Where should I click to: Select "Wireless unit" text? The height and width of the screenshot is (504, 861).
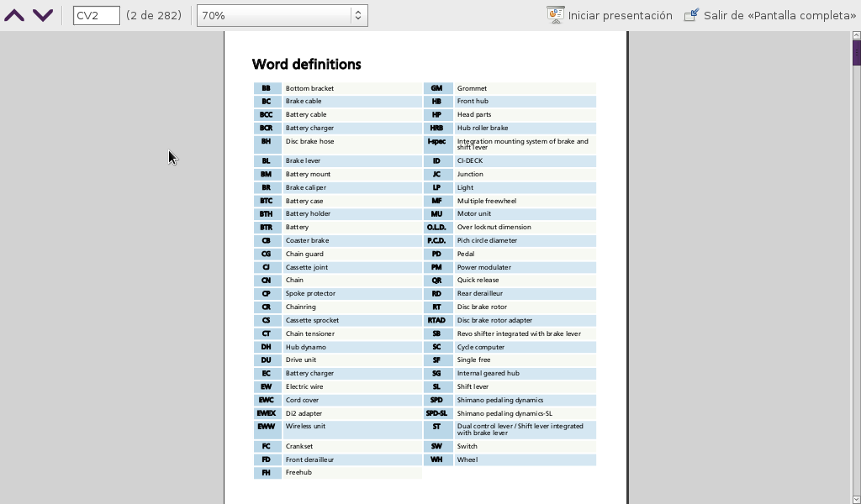305,426
